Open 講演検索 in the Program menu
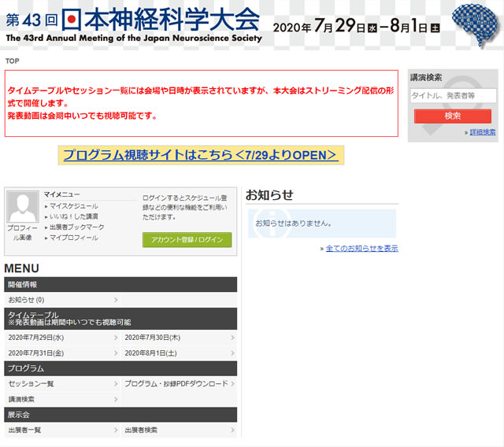Viewport: 504px width, 447px height. [x=62, y=400]
